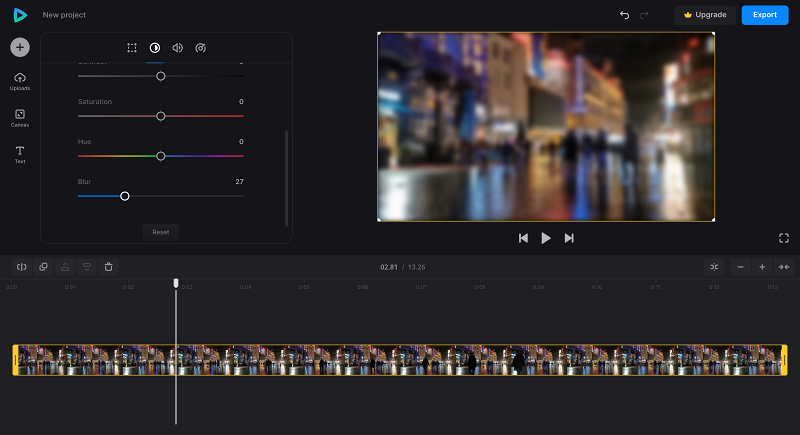
Task: Click the blue Export button
Action: coord(765,15)
